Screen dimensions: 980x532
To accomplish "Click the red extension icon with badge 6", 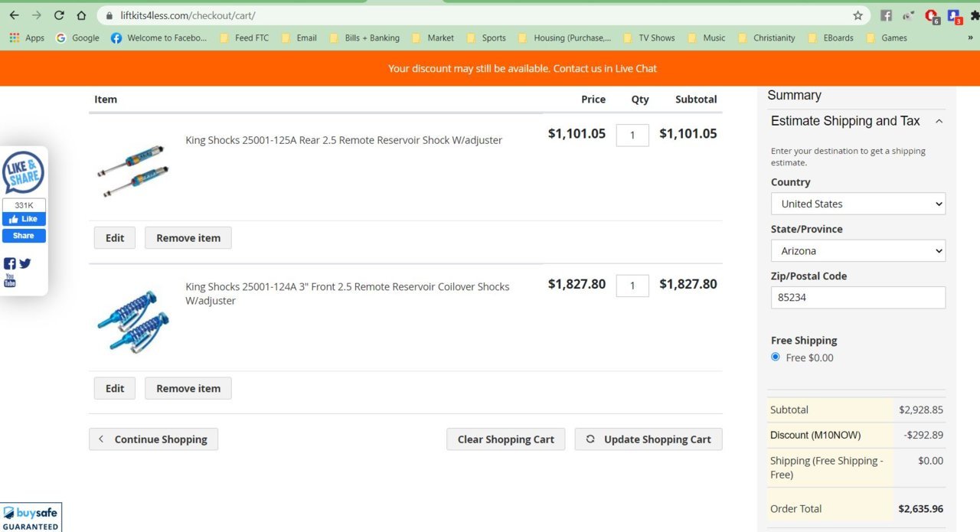I will click(x=932, y=16).
